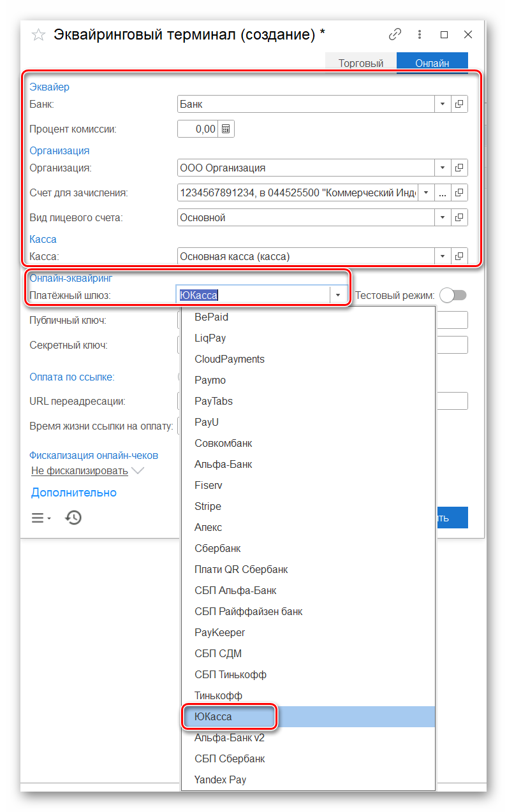Toggle the Test mode switch

[453, 295]
